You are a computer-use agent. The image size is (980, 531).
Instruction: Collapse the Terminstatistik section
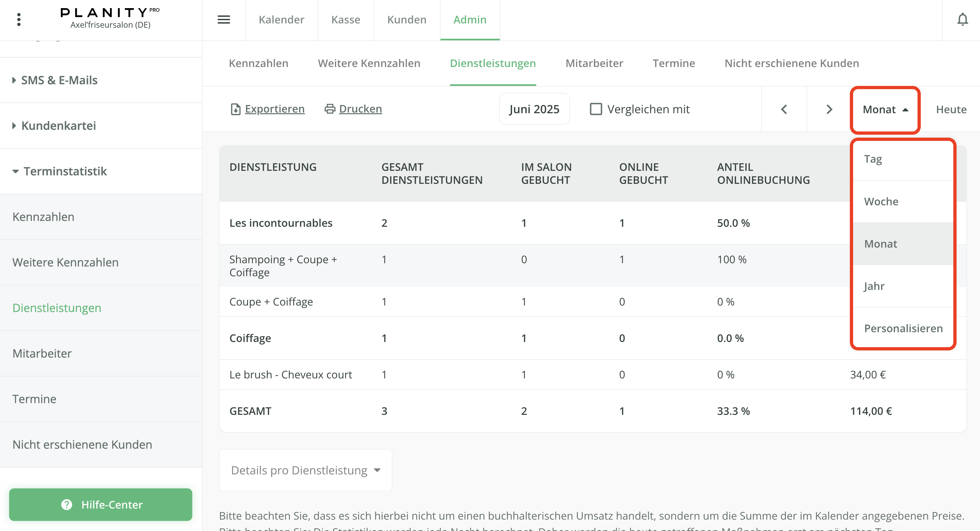(65, 171)
